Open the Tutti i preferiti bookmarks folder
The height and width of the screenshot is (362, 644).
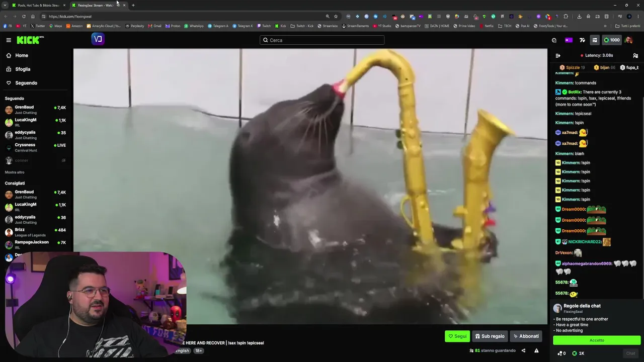tap(628, 26)
